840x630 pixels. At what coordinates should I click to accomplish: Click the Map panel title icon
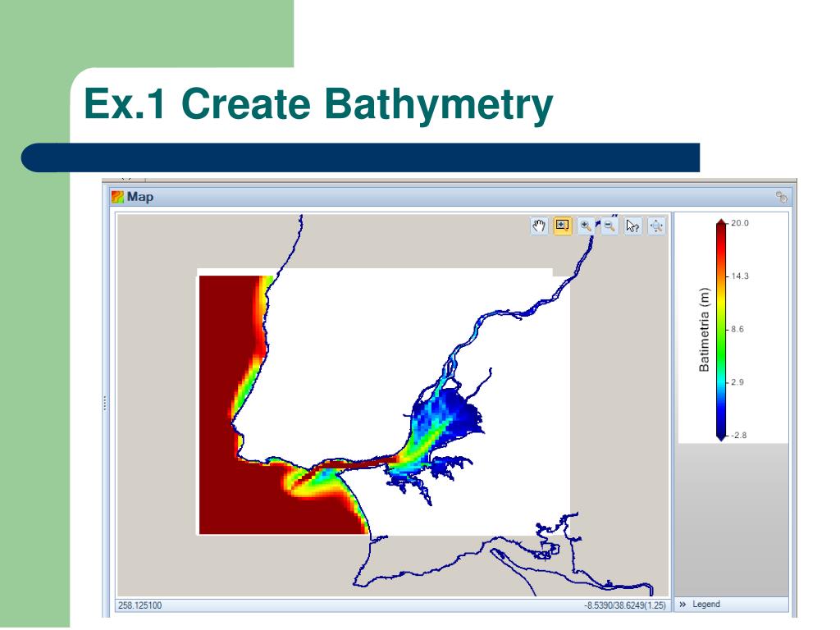117,197
